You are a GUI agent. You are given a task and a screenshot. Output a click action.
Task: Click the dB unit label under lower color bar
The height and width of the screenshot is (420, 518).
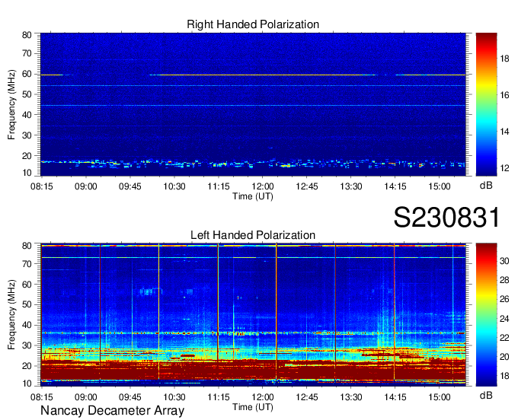[486, 395]
